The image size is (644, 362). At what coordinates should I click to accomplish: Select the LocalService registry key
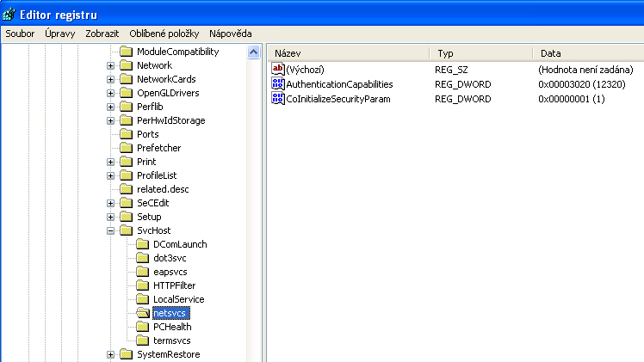pyautogui.click(x=178, y=299)
